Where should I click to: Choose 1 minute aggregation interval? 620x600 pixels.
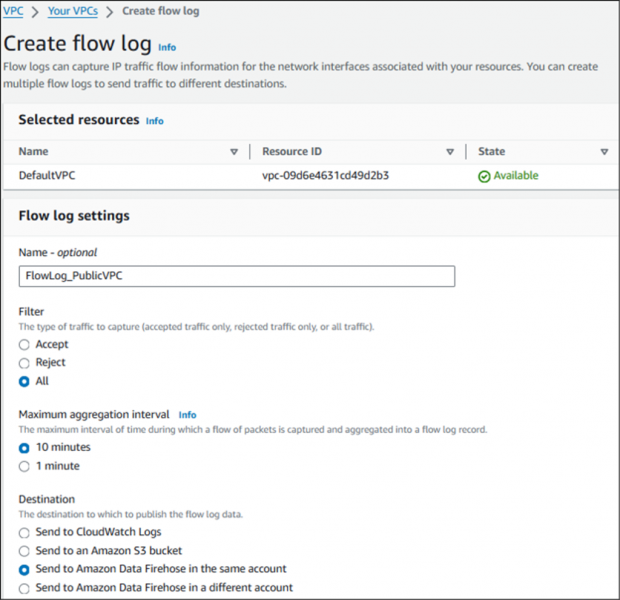25,466
